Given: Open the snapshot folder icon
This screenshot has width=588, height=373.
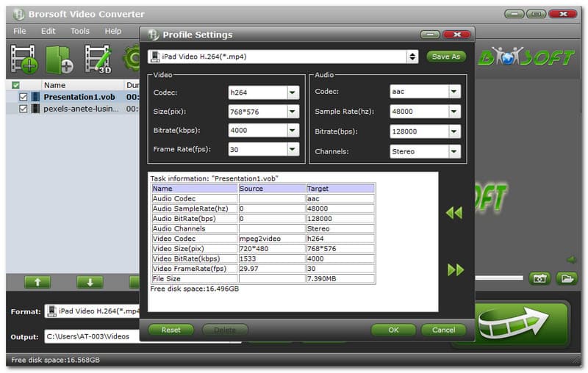Looking at the screenshot, I should tap(566, 278).
